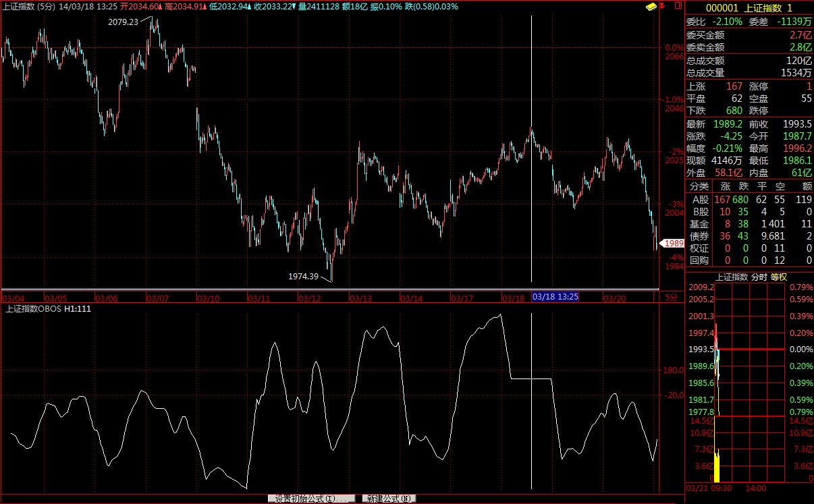814x504 pixels.
Task: Switch to 等权 view in mini chart
Action: point(779,277)
